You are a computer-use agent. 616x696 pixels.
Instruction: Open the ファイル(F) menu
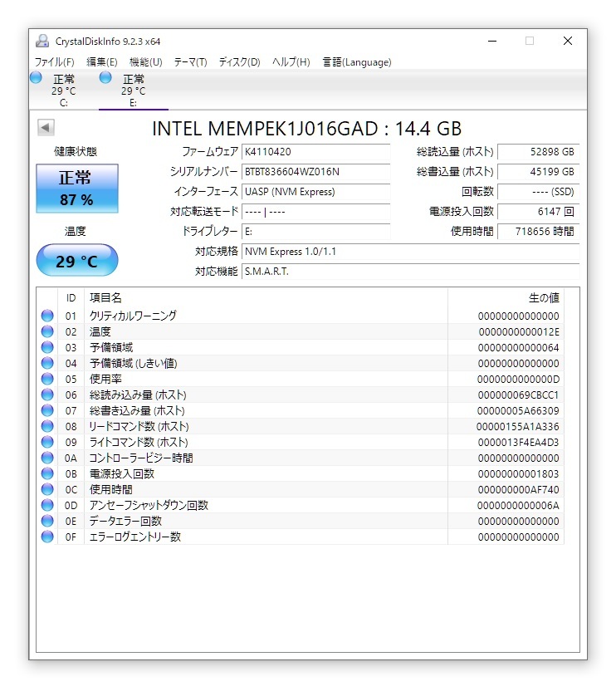point(54,62)
